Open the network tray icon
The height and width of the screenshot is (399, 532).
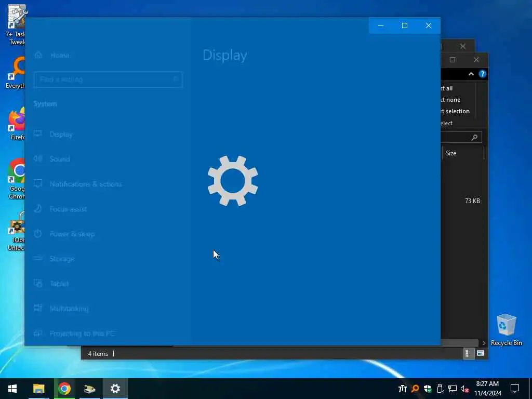coord(453,389)
